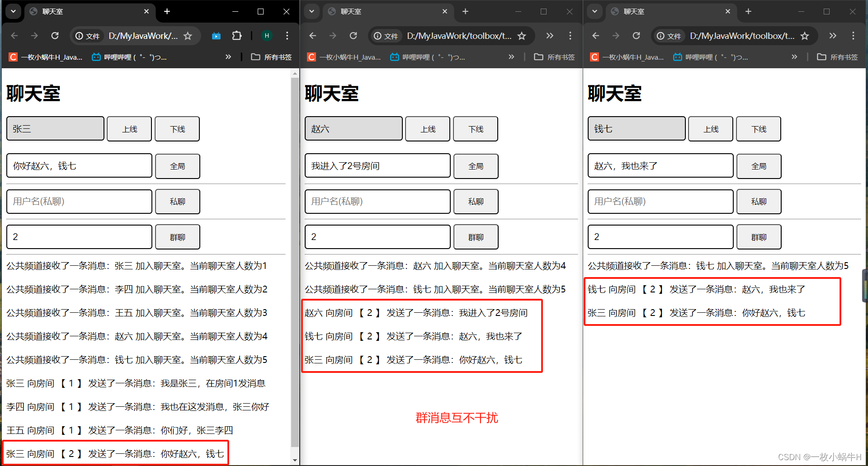
Task: Click 上线 button in 张三 window
Action: (x=129, y=129)
